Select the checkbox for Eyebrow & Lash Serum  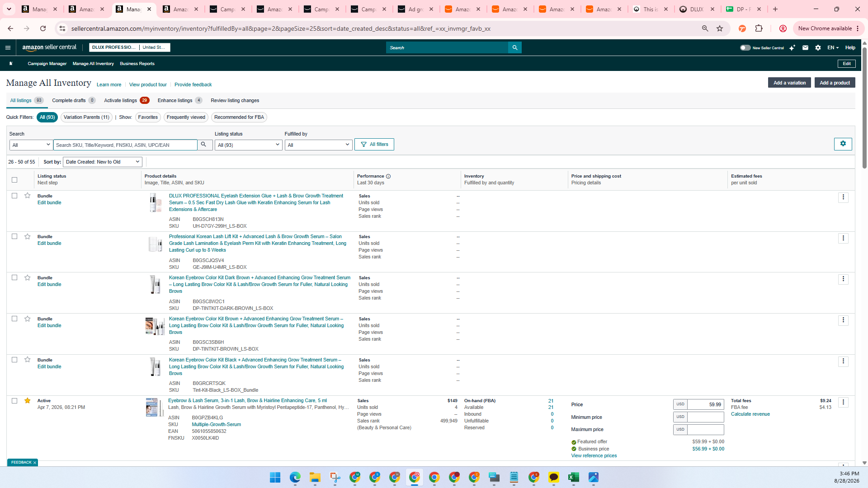(x=14, y=401)
